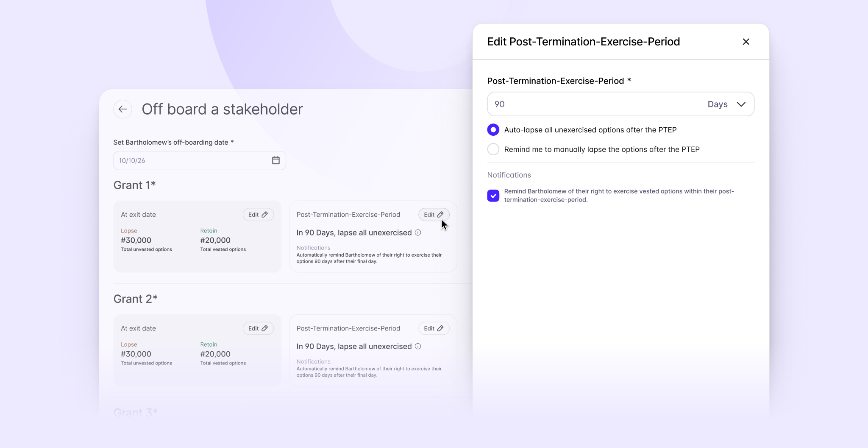Edit Grant 1 At exit date
This screenshot has height=448, width=868.
pos(258,215)
